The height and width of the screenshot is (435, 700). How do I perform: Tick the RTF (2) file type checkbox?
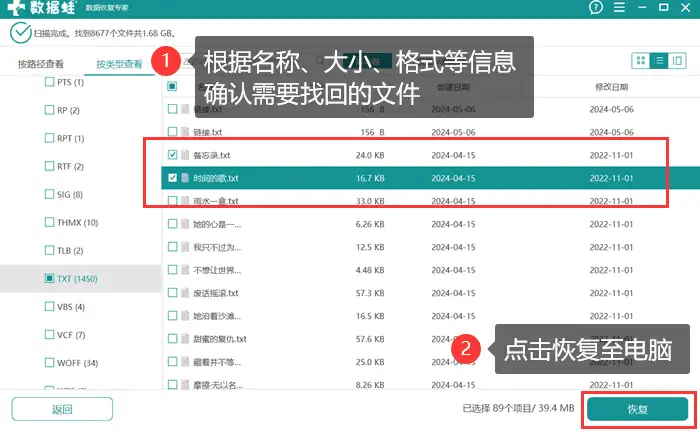(x=50, y=166)
